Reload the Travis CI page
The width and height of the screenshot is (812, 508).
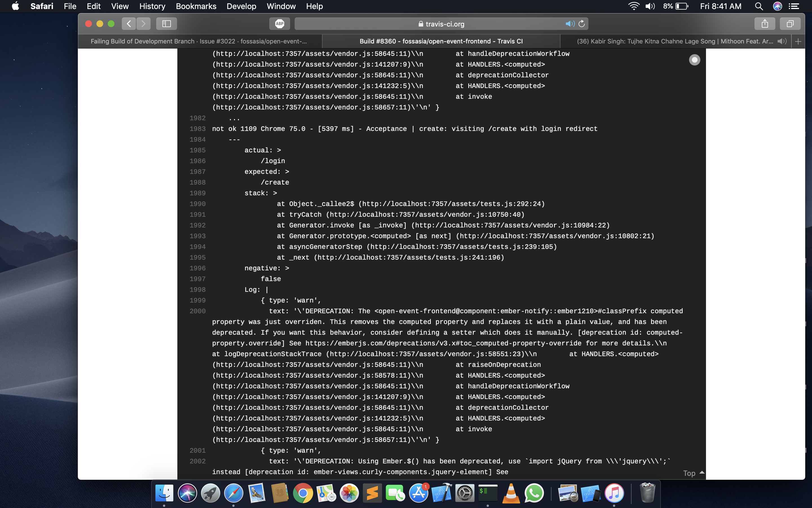582,24
